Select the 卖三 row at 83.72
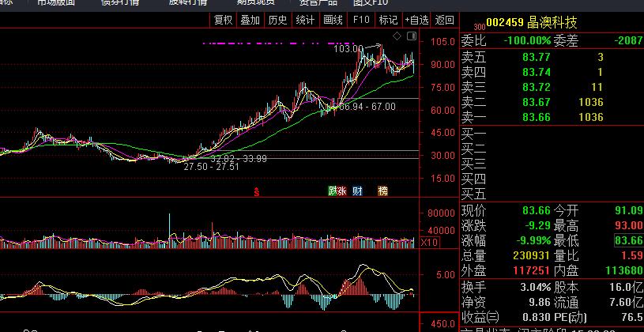This screenshot has width=644, height=332. tap(552, 87)
